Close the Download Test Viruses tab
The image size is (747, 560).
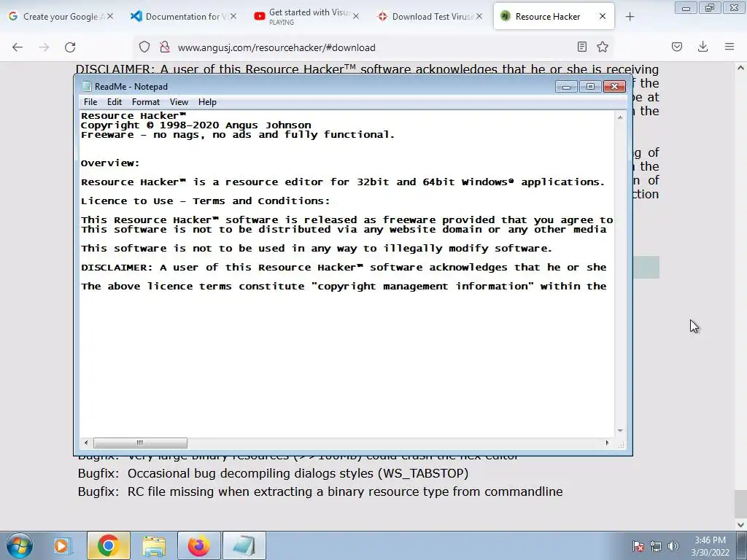(x=479, y=16)
